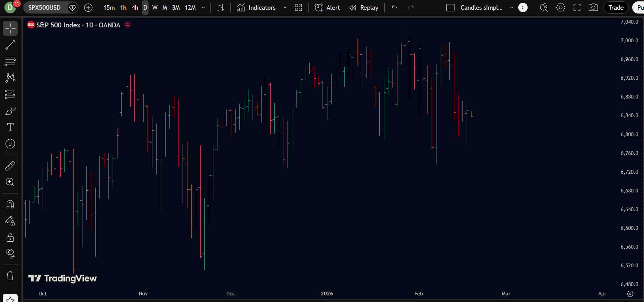Expand the arrow next to Indicators

pos(285,8)
